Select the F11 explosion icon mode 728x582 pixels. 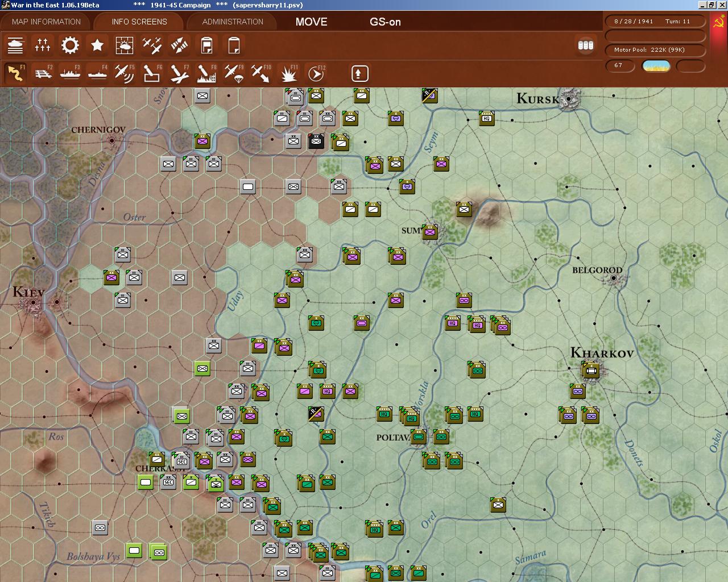[289, 73]
